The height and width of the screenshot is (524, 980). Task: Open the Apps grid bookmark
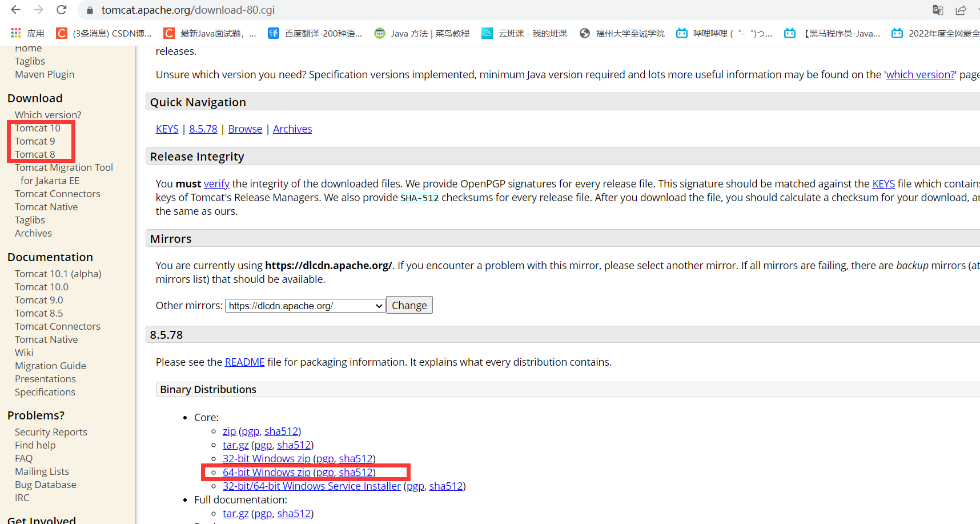(27, 33)
